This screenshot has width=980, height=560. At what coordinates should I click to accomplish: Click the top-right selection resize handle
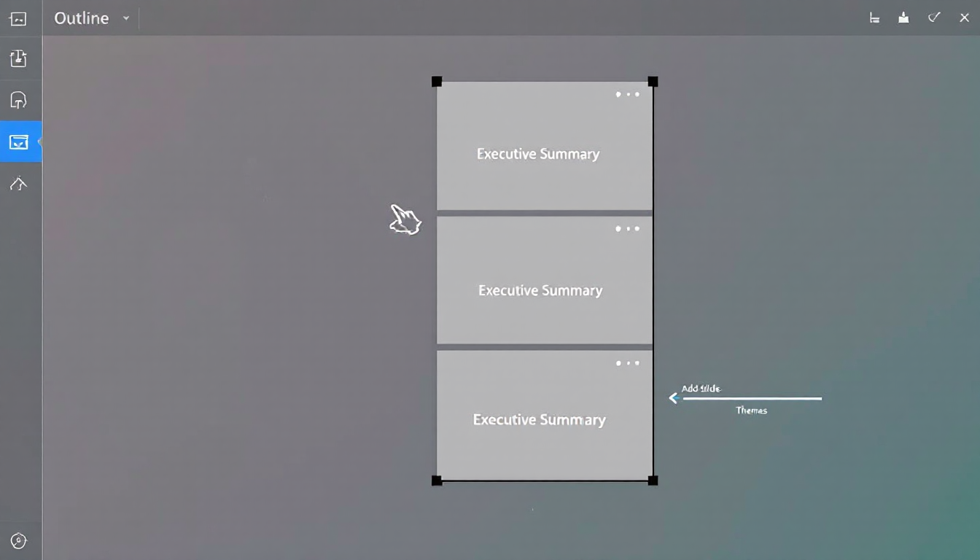pos(653,82)
